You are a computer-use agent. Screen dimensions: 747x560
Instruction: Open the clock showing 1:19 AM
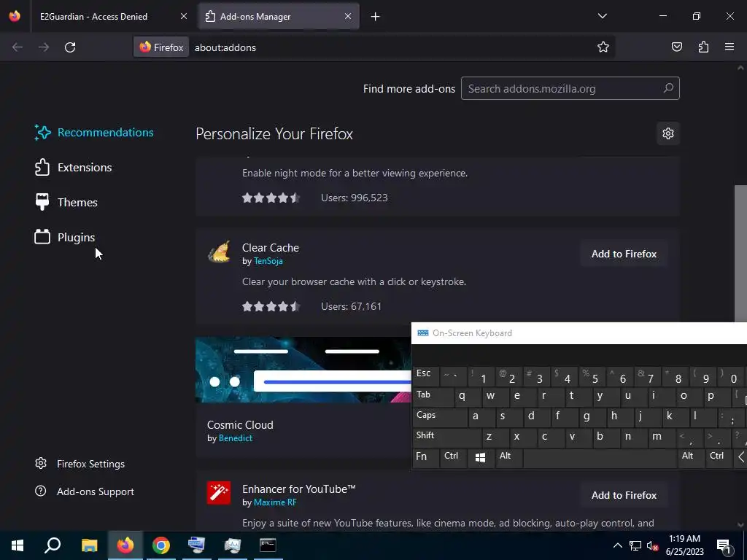pyautogui.click(x=684, y=545)
